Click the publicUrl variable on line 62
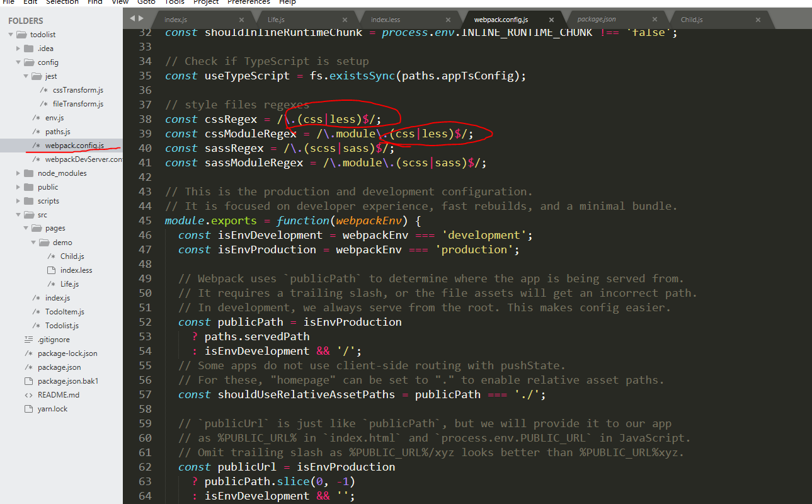Screen dimensions: 812x504 point(248,467)
